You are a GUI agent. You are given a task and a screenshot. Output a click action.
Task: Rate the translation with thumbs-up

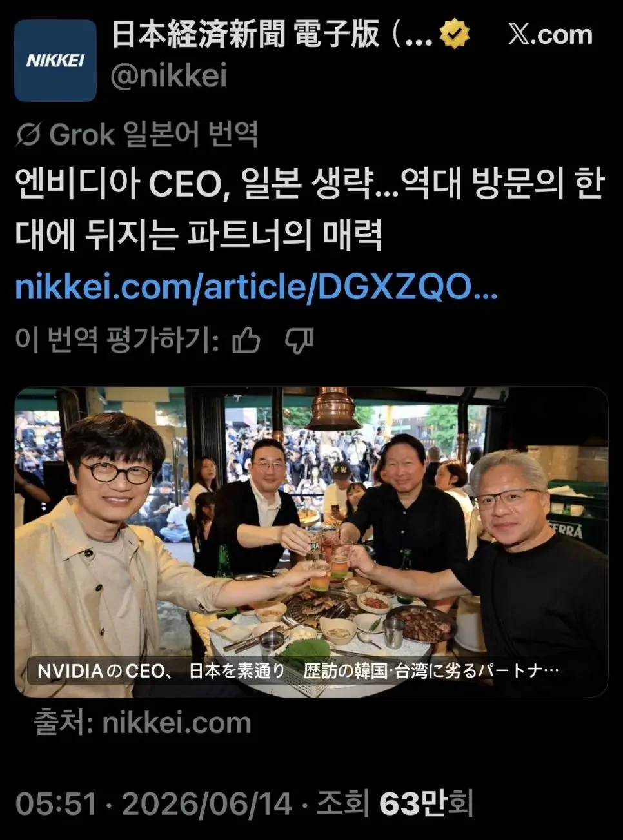pyautogui.click(x=246, y=340)
